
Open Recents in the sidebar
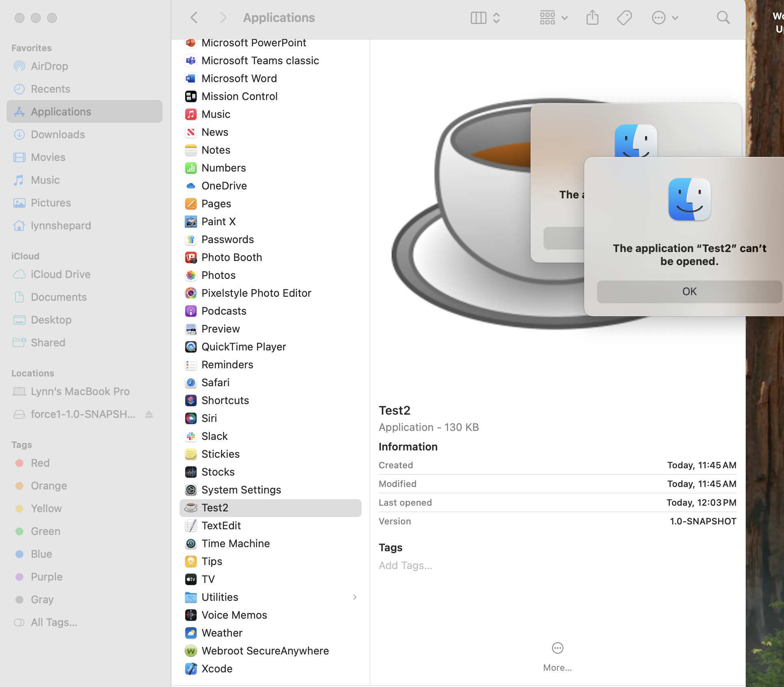coord(84,89)
